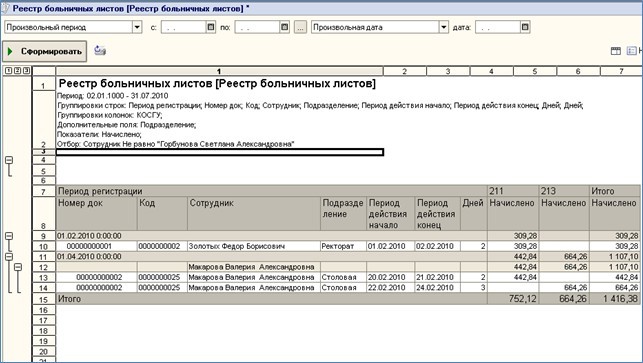This screenshot has width=643, height=363.
Task: Click the report document icon in title bar
Action: (5, 8)
